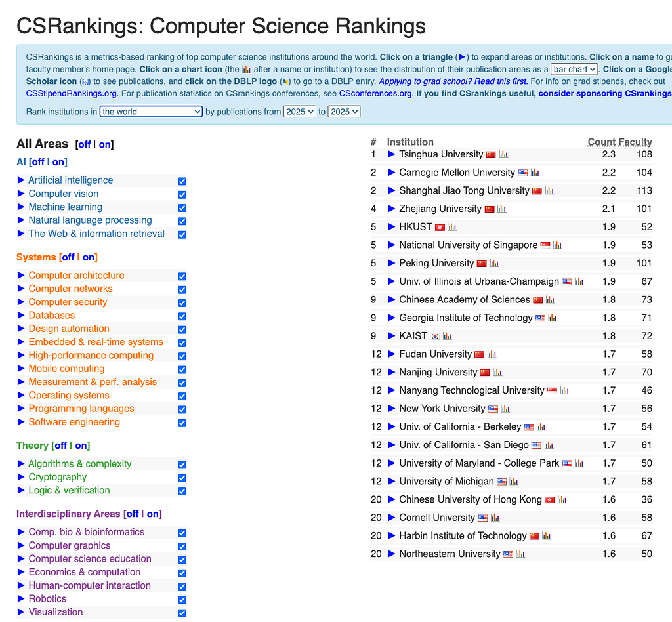Open chart icon next to Tsinghua University
Viewport: 672px width, 622px height.
pyautogui.click(x=503, y=155)
